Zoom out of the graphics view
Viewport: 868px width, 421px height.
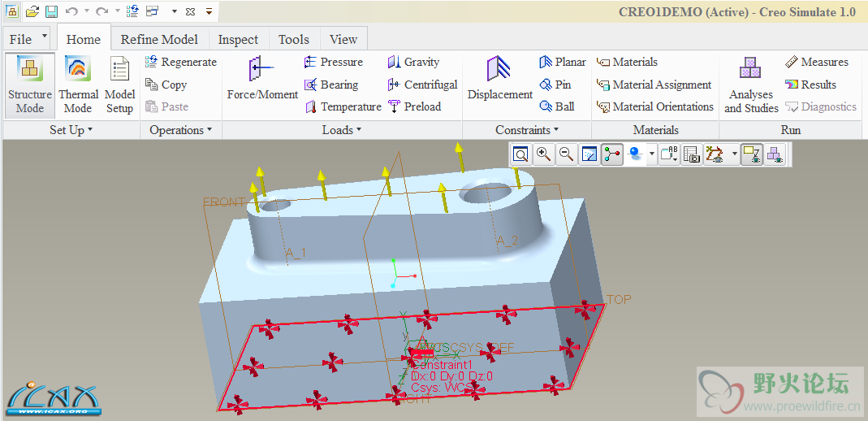tap(566, 154)
